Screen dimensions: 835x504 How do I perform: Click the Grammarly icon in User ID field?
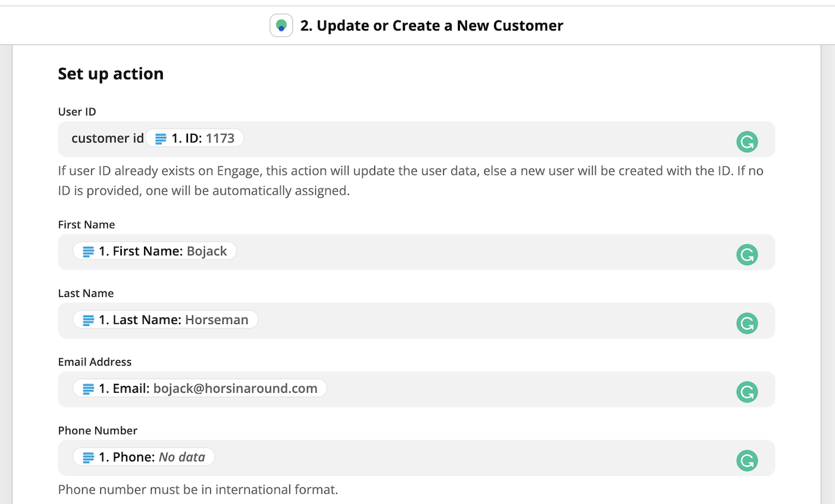tap(747, 142)
